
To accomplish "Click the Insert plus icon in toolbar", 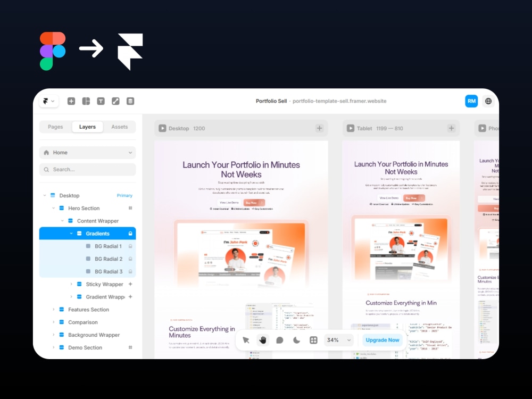I will coord(71,101).
